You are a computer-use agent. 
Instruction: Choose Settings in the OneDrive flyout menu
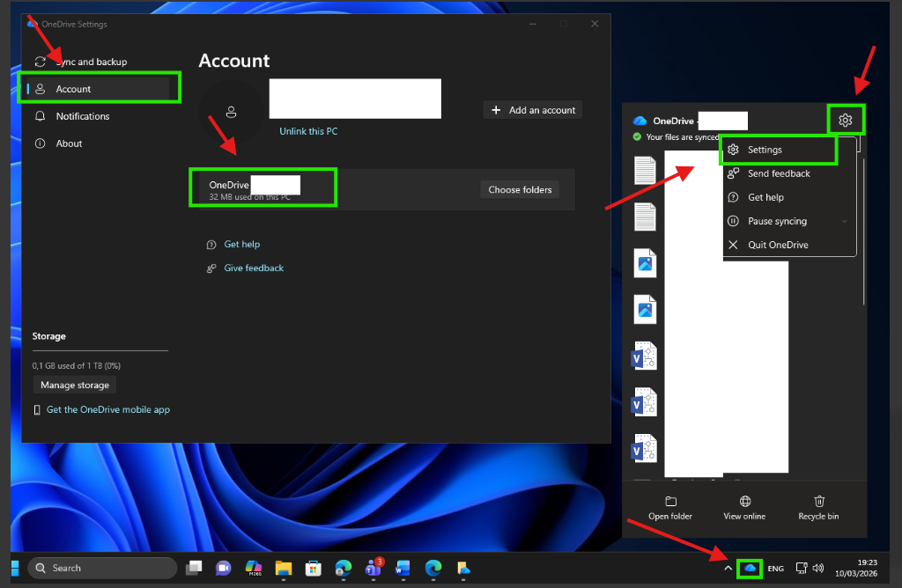779,150
